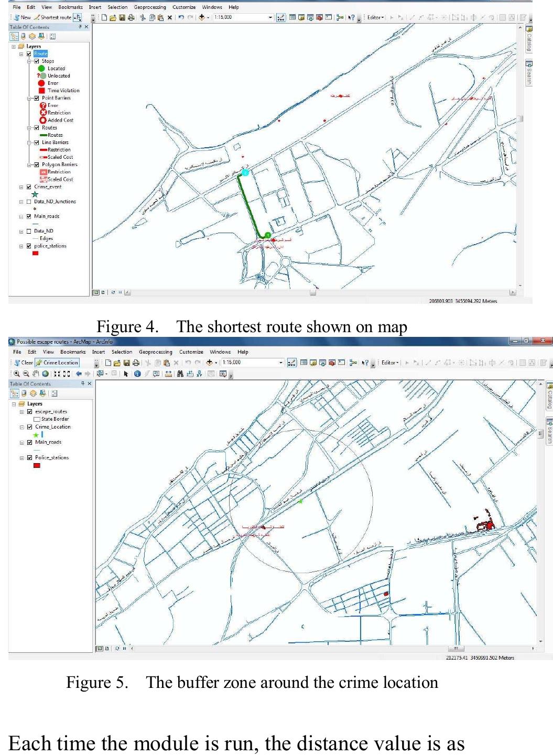Open Windows menu in Possible escape routes window

[x=220, y=352]
